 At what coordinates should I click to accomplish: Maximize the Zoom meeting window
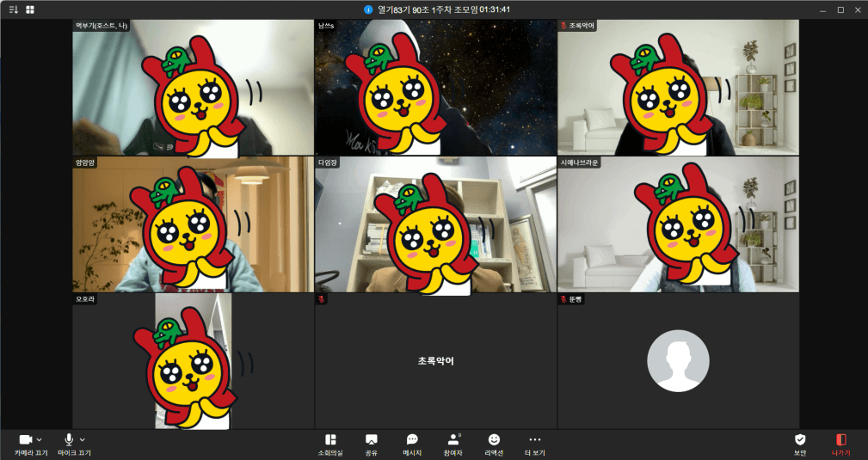[840, 9]
